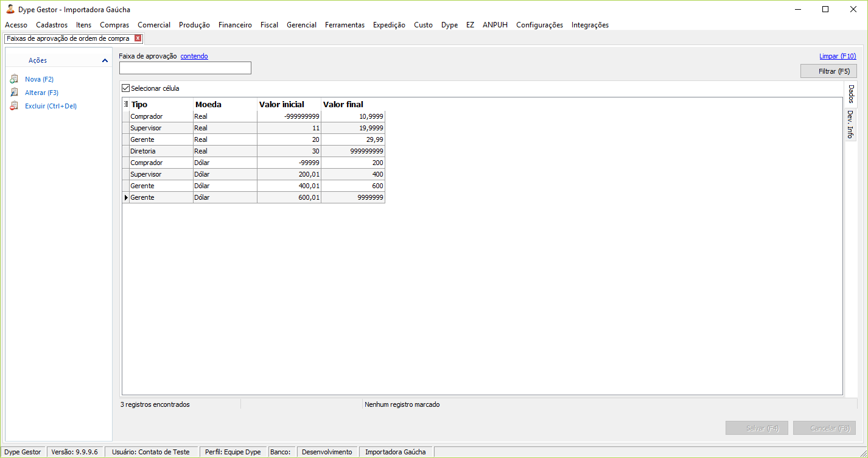Open the Expedição menu

[x=389, y=25]
